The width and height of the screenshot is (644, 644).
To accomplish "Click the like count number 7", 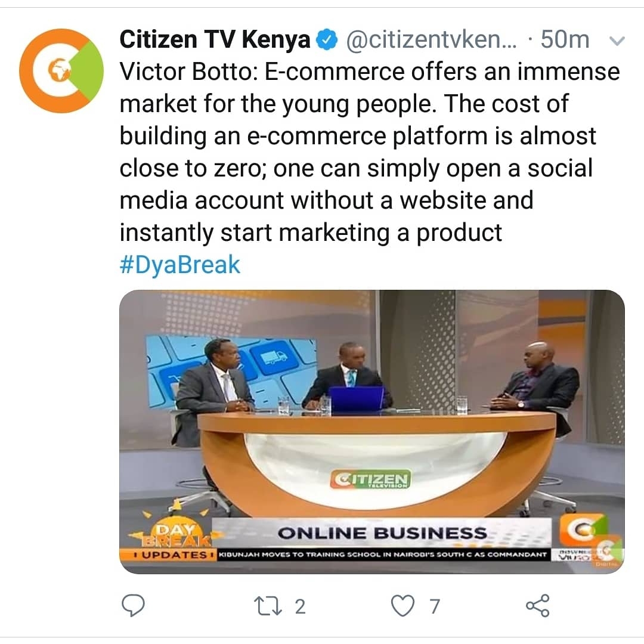I will (x=435, y=606).
